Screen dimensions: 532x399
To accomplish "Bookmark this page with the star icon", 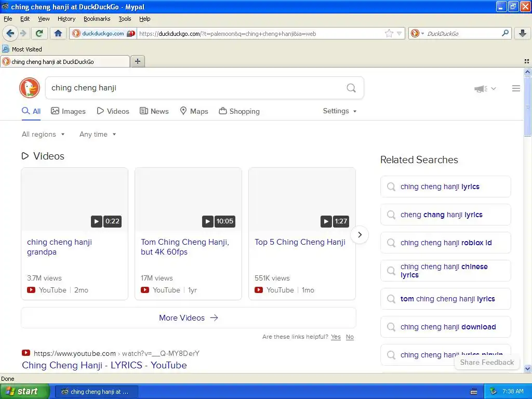I will pyautogui.click(x=389, y=33).
